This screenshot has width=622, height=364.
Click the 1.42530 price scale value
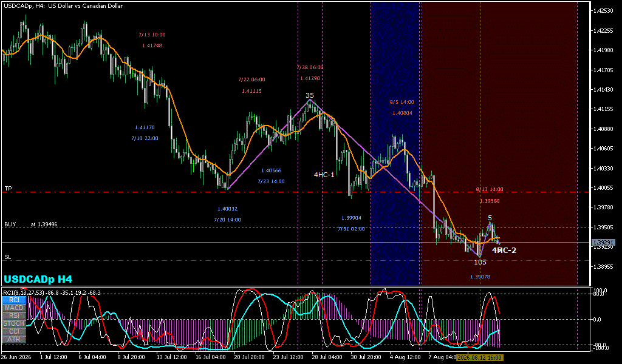[603, 11]
